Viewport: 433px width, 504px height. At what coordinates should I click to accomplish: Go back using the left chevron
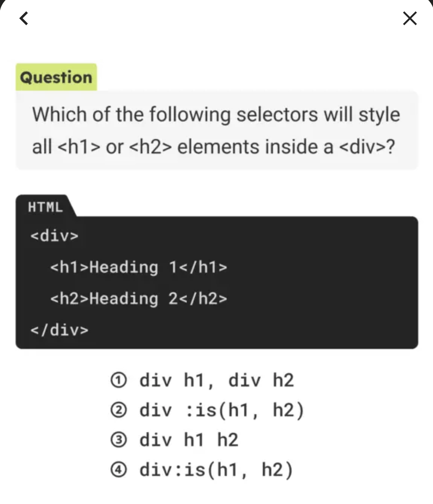click(x=24, y=18)
